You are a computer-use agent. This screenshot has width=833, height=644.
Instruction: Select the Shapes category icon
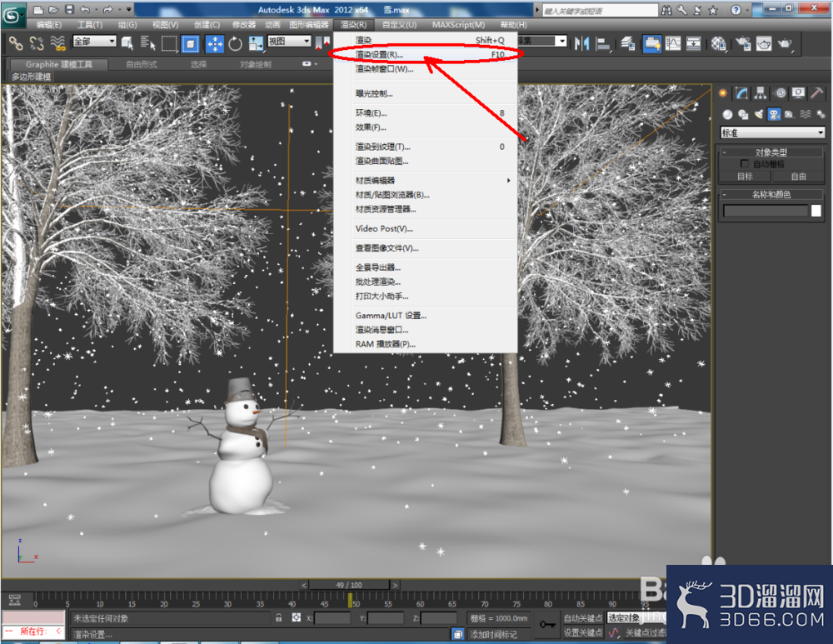coord(743,114)
